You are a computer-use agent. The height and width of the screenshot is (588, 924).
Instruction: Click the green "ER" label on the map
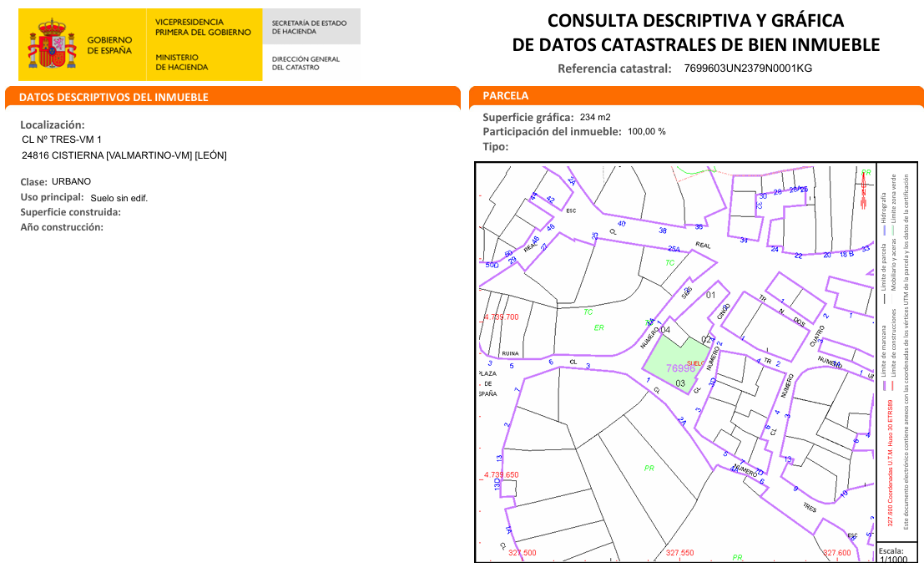pos(598,328)
